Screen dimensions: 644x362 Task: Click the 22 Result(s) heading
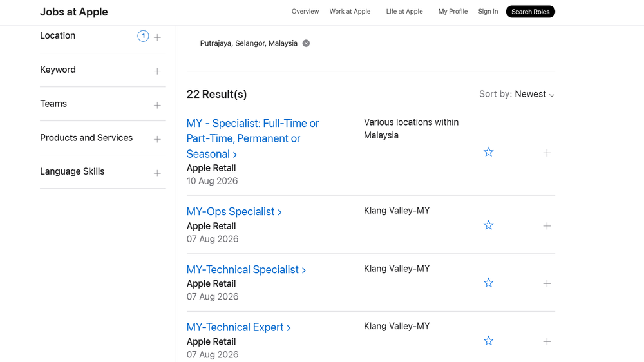(x=216, y=94)
